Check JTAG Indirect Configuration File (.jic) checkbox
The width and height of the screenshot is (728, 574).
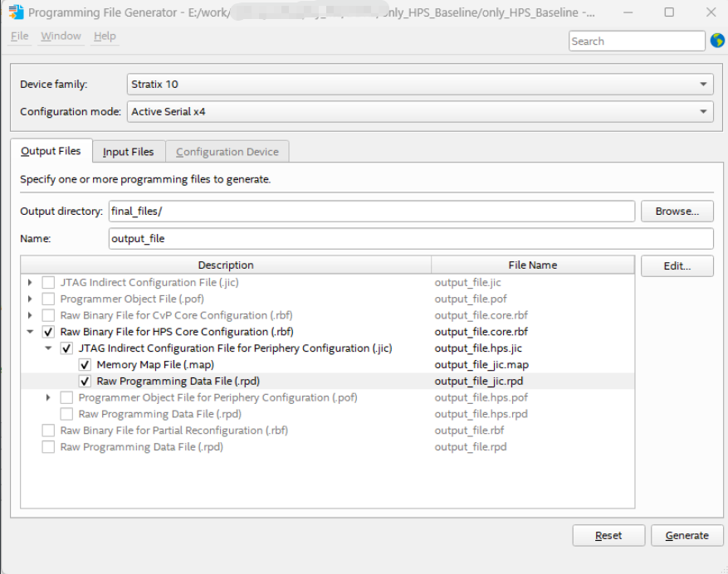point(48,282)
